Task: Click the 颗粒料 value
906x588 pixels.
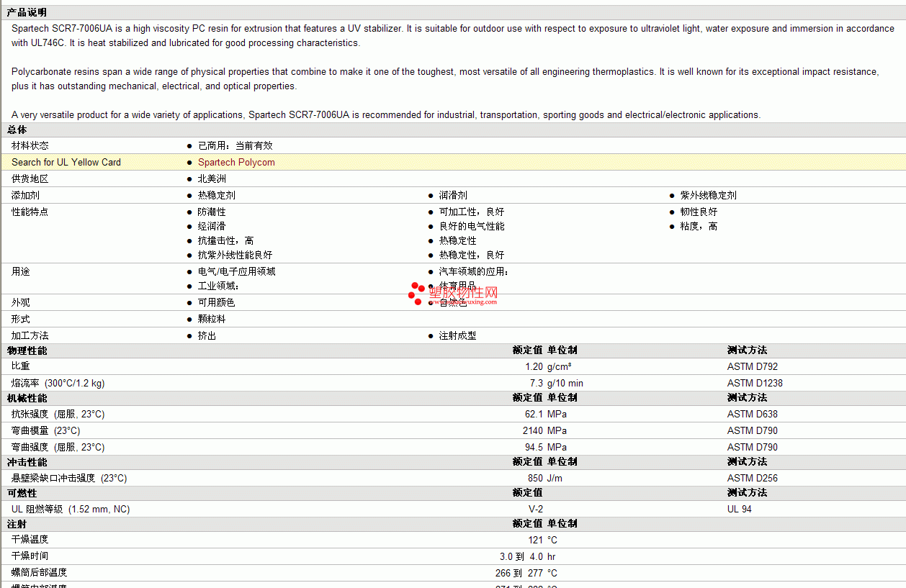Action: point(212,319)
